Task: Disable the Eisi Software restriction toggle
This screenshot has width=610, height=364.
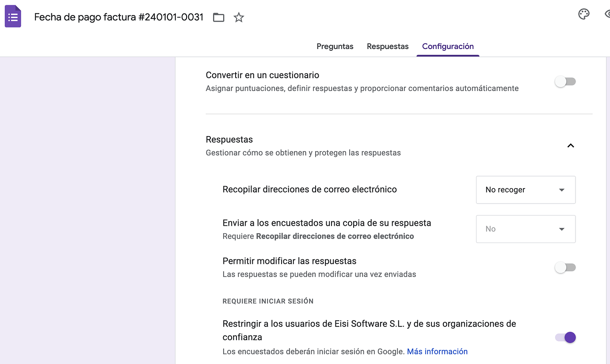Action: tap(565, 337)
